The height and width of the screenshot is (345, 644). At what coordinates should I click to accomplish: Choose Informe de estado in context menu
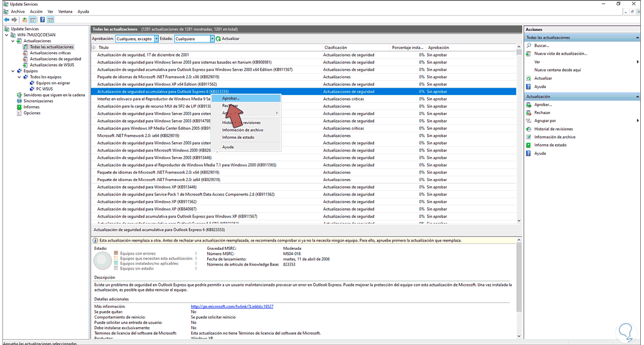[246, 137]
